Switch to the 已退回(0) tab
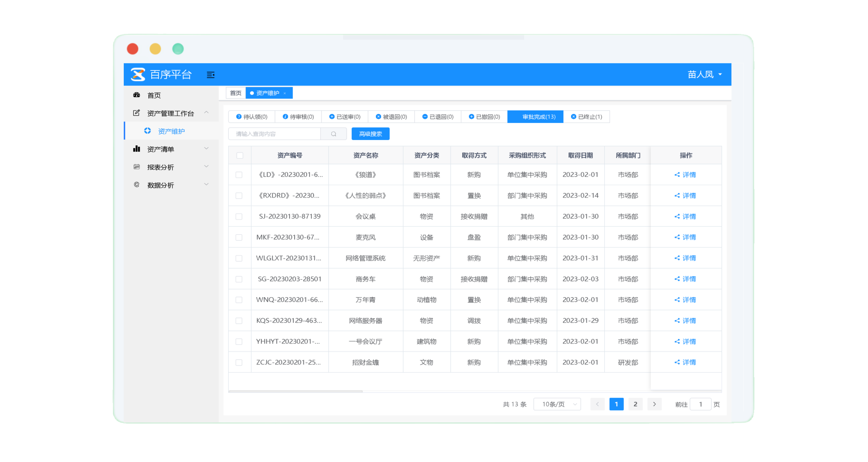The width and height of the screenshot is (868, 462). (x=437, y=117)
